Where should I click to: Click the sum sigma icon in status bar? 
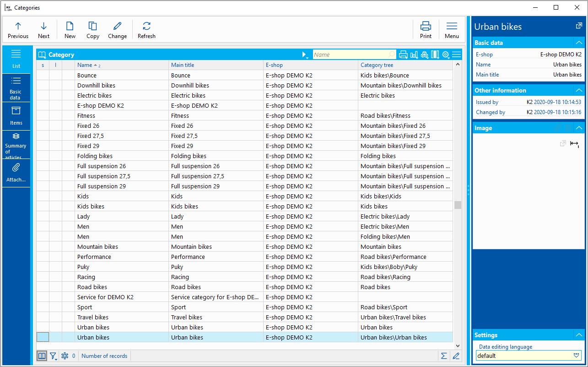444,356
